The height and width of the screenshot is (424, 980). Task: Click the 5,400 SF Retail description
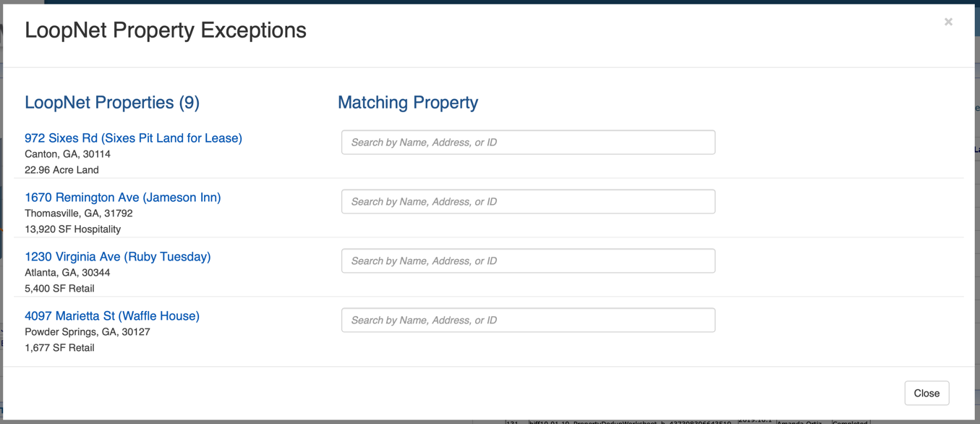(x=59, y=289)
